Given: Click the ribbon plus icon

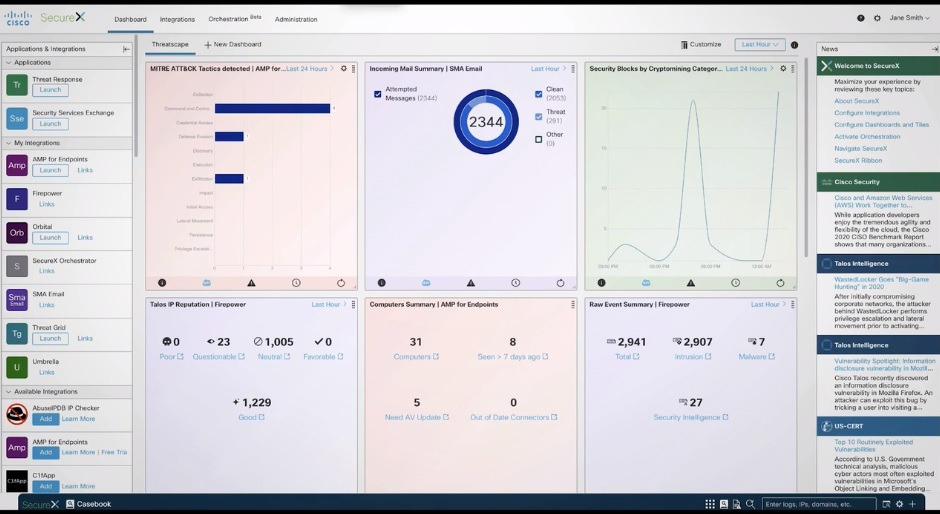Looking at the screenshot, I should [x=912, y=504].
